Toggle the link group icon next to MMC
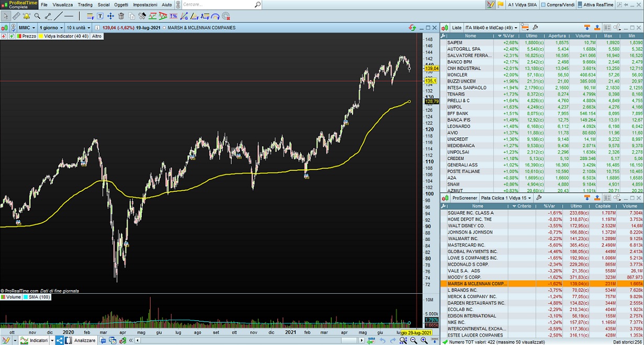The image size is (644, 345). (13, 28)
